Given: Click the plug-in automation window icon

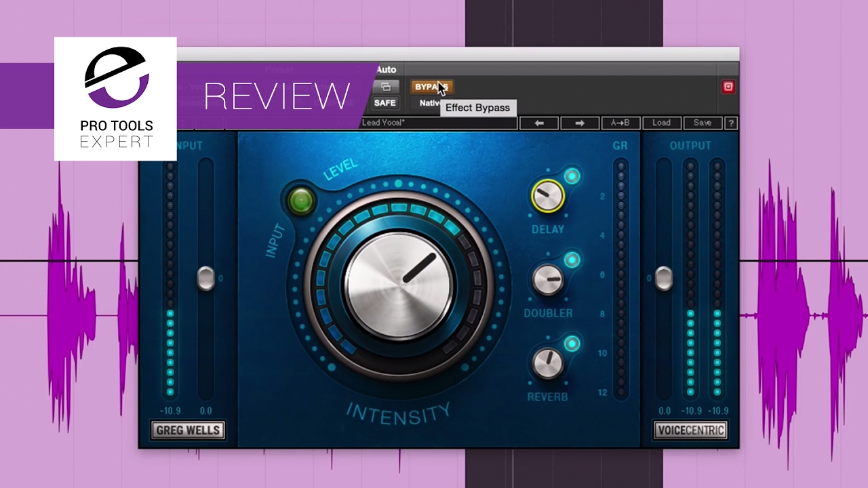Looking at the screenshot, I should tap(385, 87).
